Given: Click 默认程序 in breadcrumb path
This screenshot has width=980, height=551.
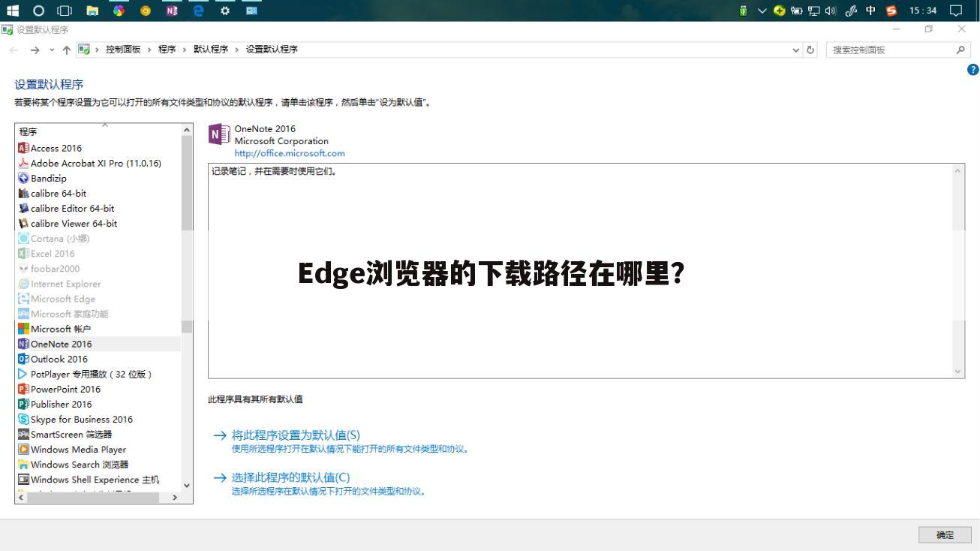Looking at the screenshot, I should [211, 50].
